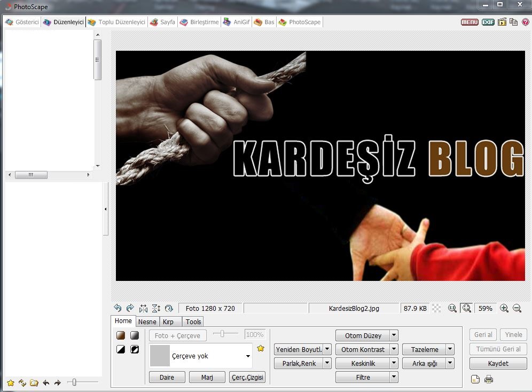This screenshot has height=392, width=532.
Task: Open the Toplu Düzenleyici tab
Action: (116, 22)
